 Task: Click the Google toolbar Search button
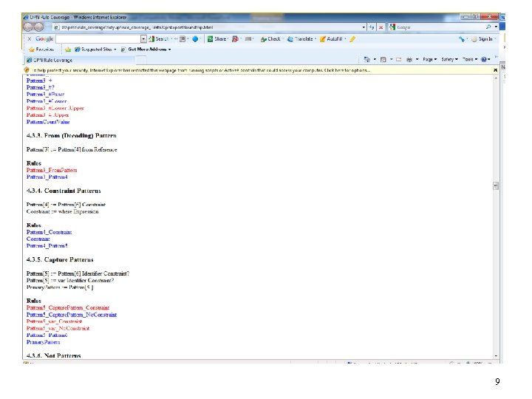tap(160, 39)
